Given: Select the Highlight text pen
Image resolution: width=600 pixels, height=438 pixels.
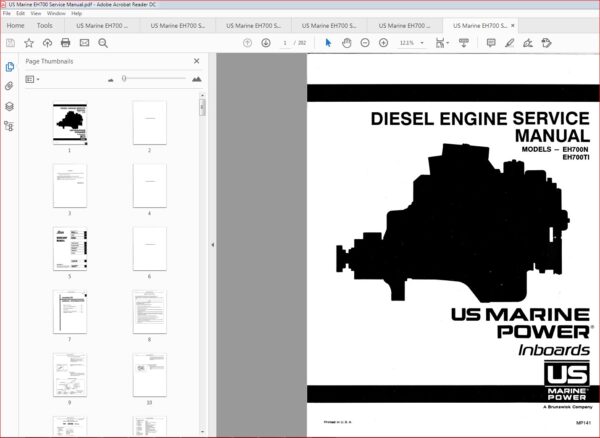Looking at the screenshot, I should pos(509,43).
